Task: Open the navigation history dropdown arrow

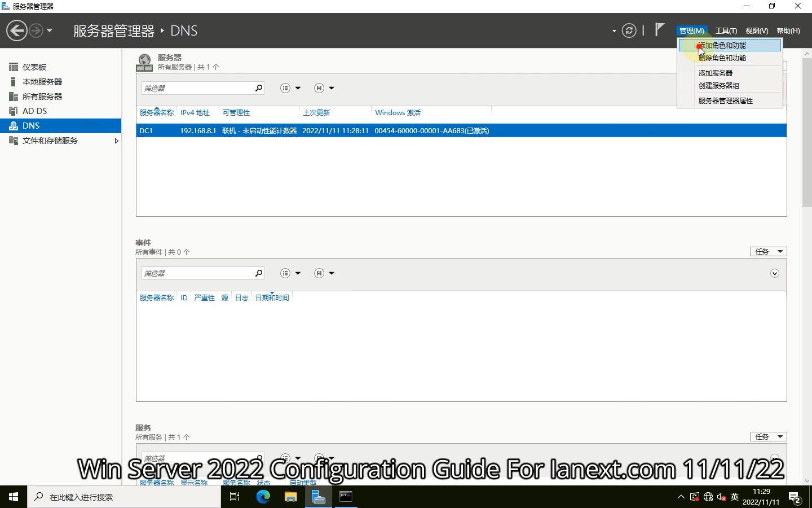Action: pos(50,30)
